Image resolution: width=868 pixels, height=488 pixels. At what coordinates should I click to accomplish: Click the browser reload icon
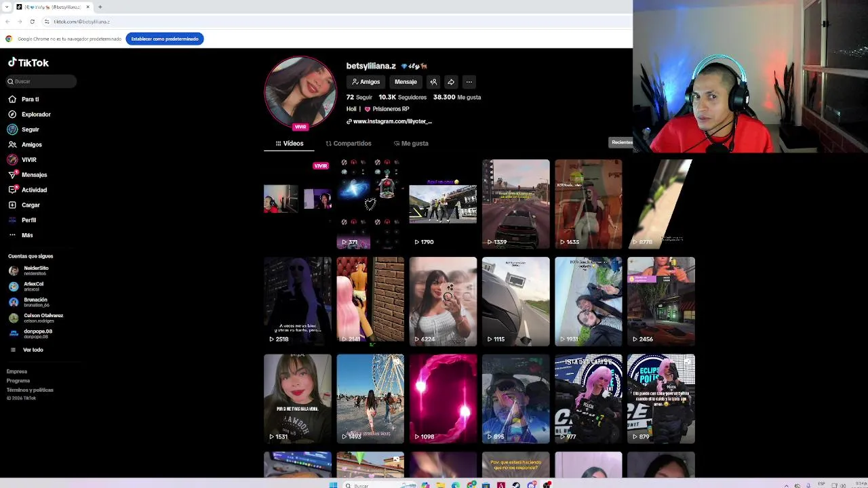coord(32,22)
